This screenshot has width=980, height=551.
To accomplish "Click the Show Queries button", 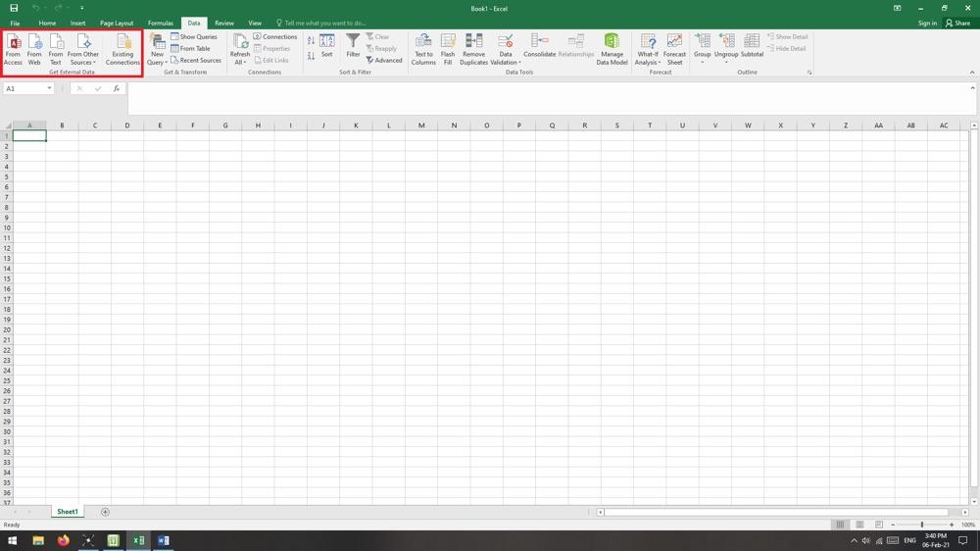I will pyautogui.click(x=194, y=36).
